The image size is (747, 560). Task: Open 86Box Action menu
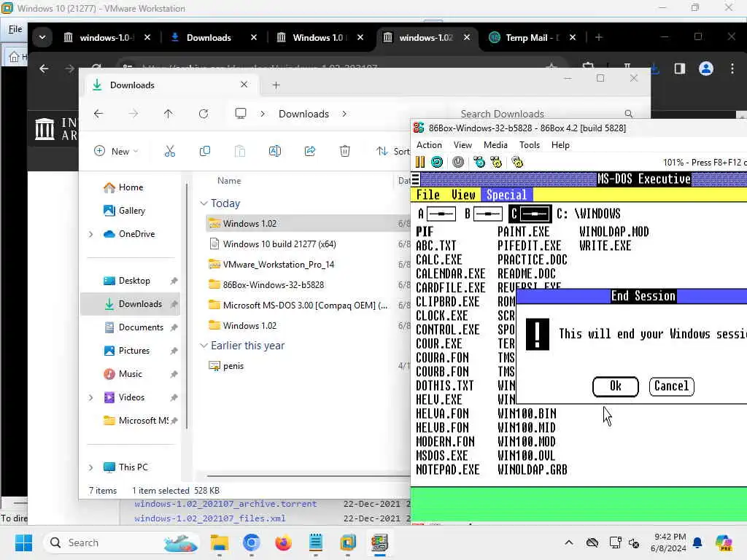tap(429, 145)
